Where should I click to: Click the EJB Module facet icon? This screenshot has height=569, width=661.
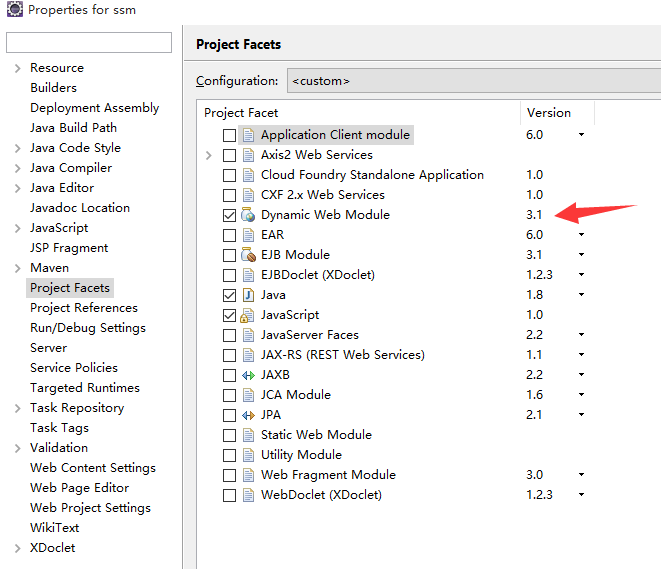click(249, 255)
